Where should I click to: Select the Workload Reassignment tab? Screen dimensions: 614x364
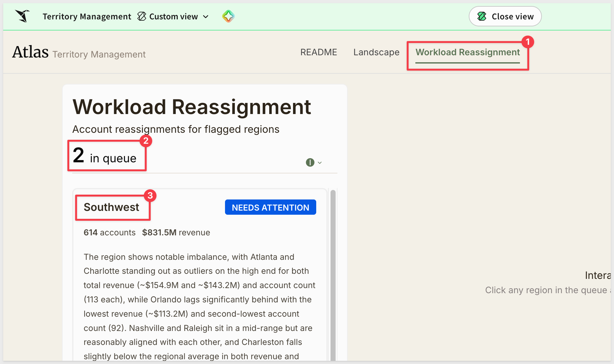click(467, 52)
